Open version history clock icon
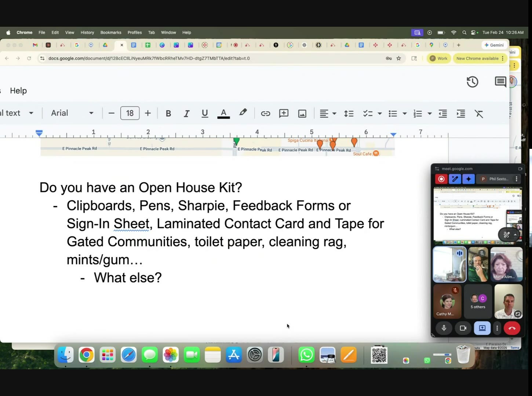 [472, 82]
